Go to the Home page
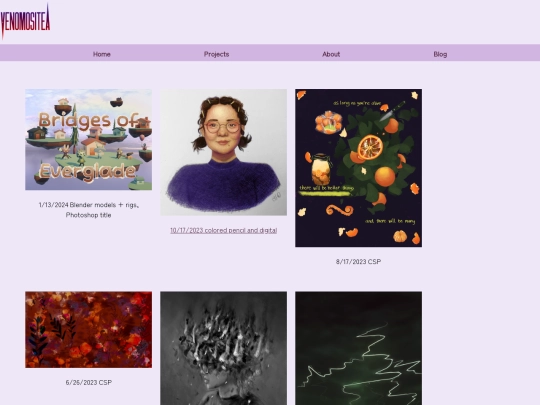Viewport: 540px width, 405px height. pyautogui.click(x=102, y=54)
